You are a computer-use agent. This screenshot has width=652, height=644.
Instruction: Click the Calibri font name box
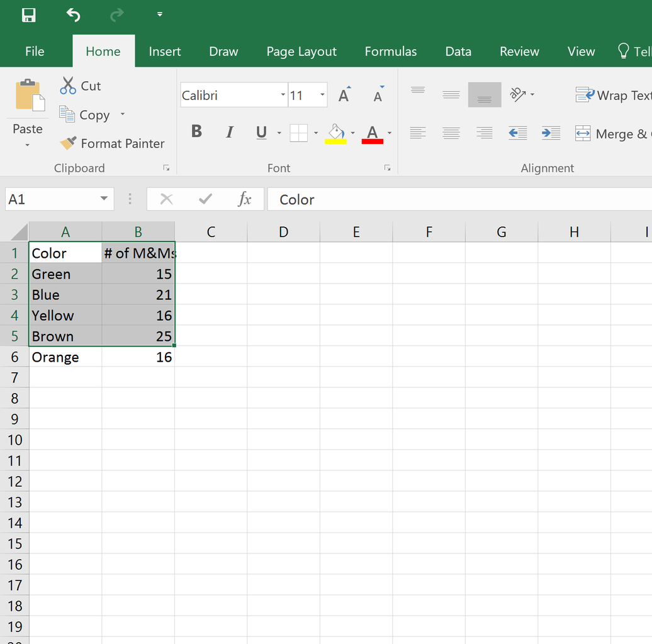pos(230,95)
